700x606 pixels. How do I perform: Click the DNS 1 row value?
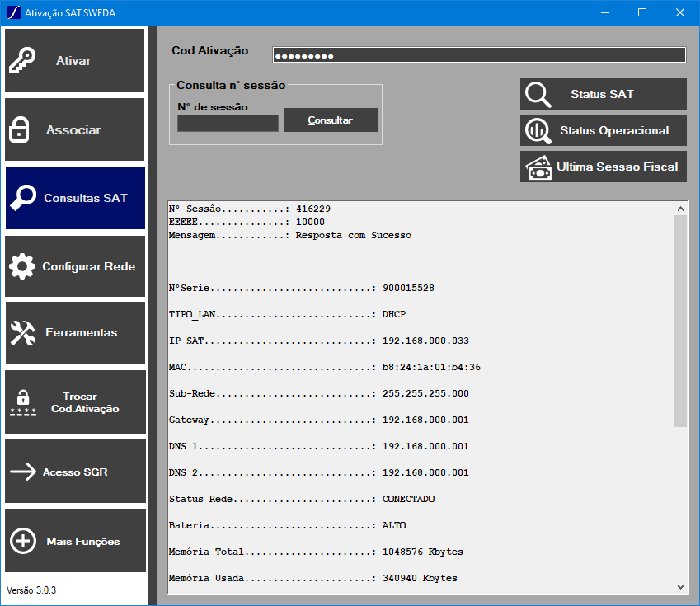coord(426,446)
